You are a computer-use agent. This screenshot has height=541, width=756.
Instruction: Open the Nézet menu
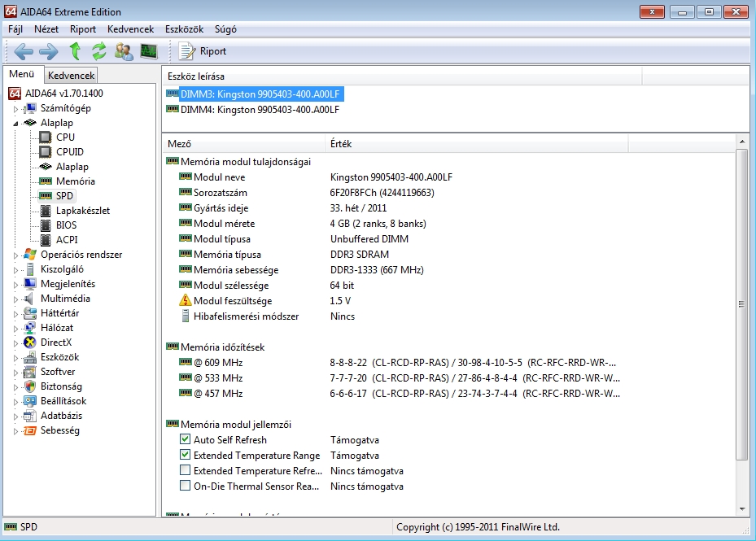46,29
